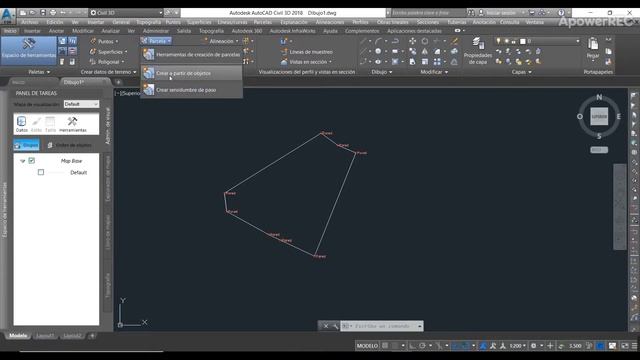Open command line customize wrench icon
The width and height of the screenshot is (640, 360).
pos(336,326)
